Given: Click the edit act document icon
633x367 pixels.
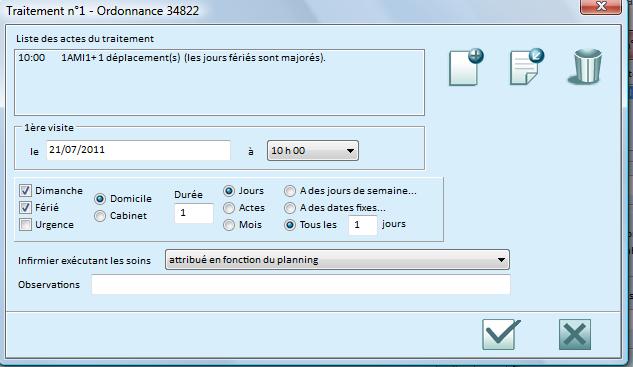Looking at the screenshot, I should (526, 67).
